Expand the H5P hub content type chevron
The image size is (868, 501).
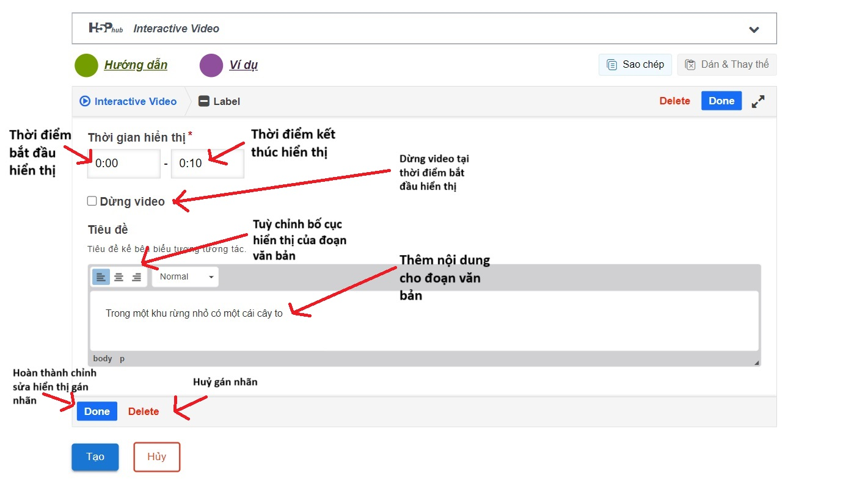click(x=754, y=29)
